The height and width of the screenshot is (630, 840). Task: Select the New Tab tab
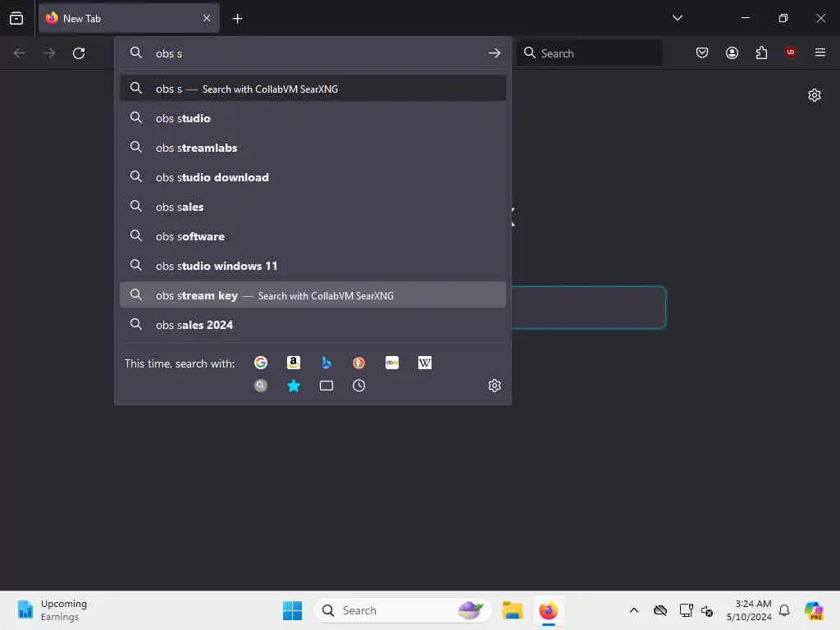(x=129, y=18)
